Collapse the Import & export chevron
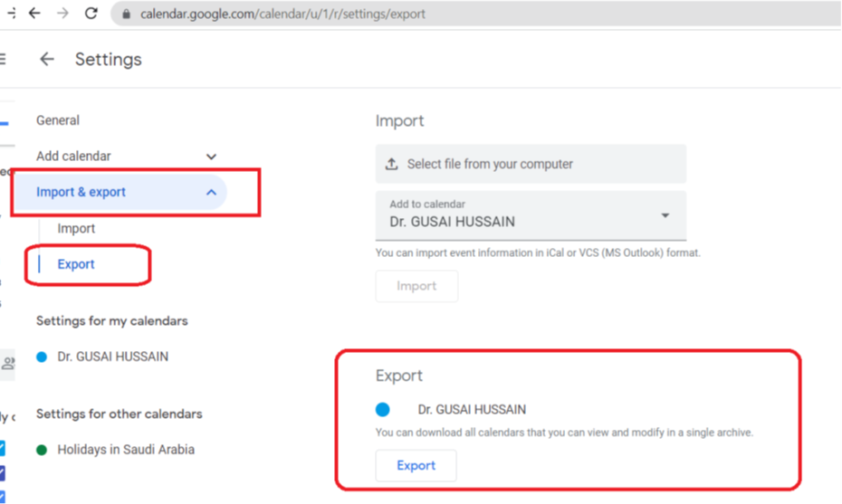 pyautogui.click(x=211, y=192)
